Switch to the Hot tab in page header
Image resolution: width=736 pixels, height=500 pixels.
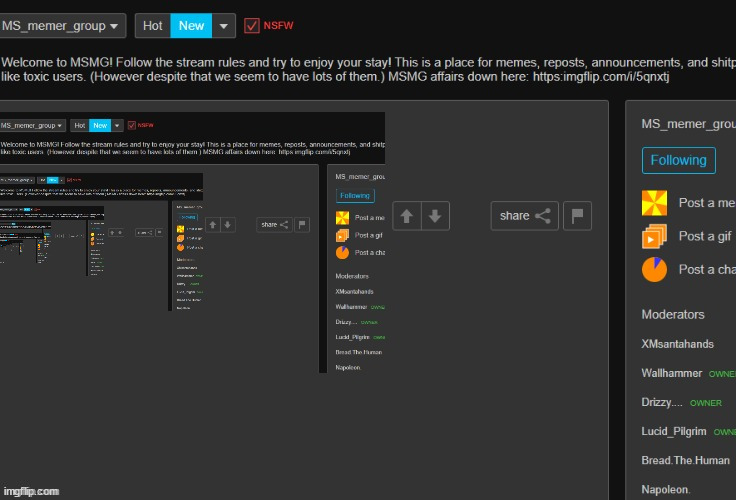[153, 26]
